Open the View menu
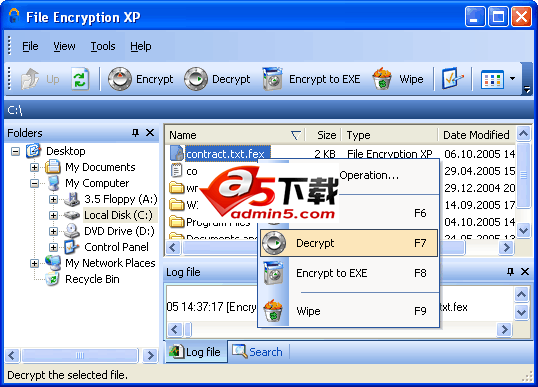The image size is (538, 387). (64, 46)
